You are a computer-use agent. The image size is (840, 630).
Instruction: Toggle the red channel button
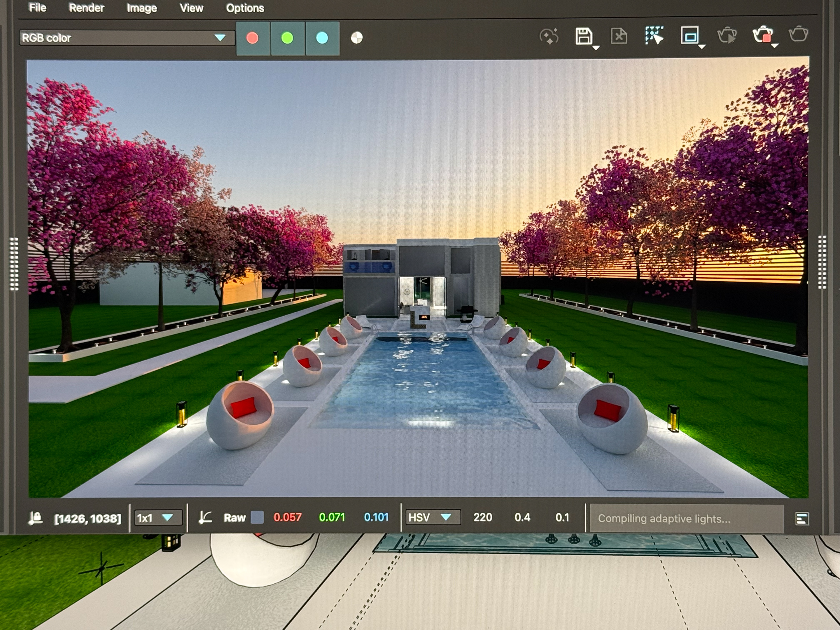[x=253, y=38]
